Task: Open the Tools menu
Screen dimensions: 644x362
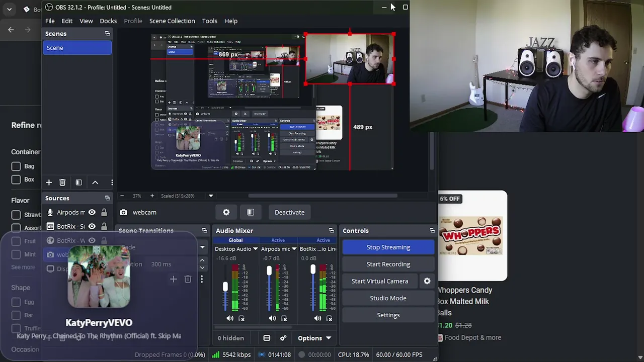Action: [x=210, y=21]
